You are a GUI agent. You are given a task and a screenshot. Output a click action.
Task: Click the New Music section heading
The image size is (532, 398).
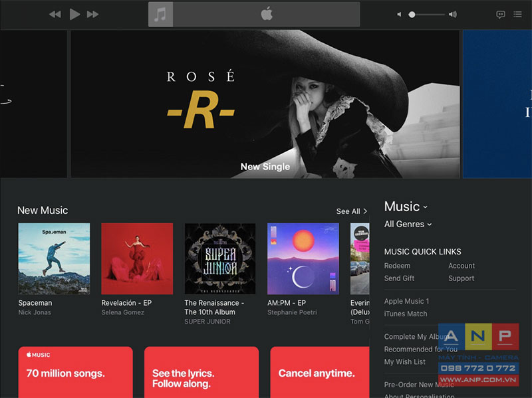point(43,210)
